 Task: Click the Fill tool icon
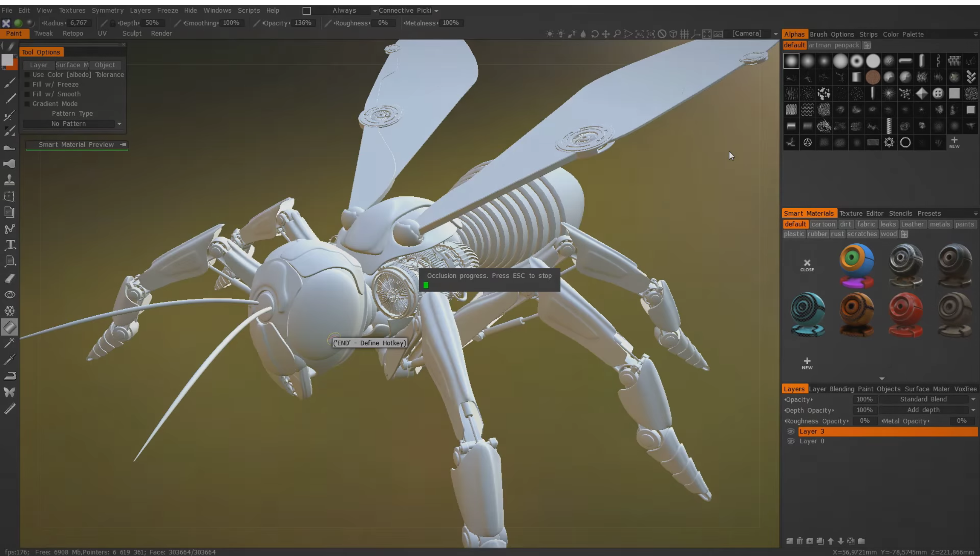[10, 327]
